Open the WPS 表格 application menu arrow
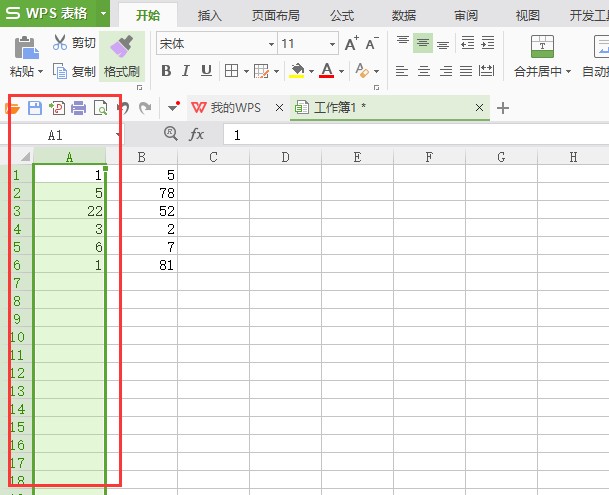Image resolution: width=609 pixels, height=495 pixels. coord(102,14)
